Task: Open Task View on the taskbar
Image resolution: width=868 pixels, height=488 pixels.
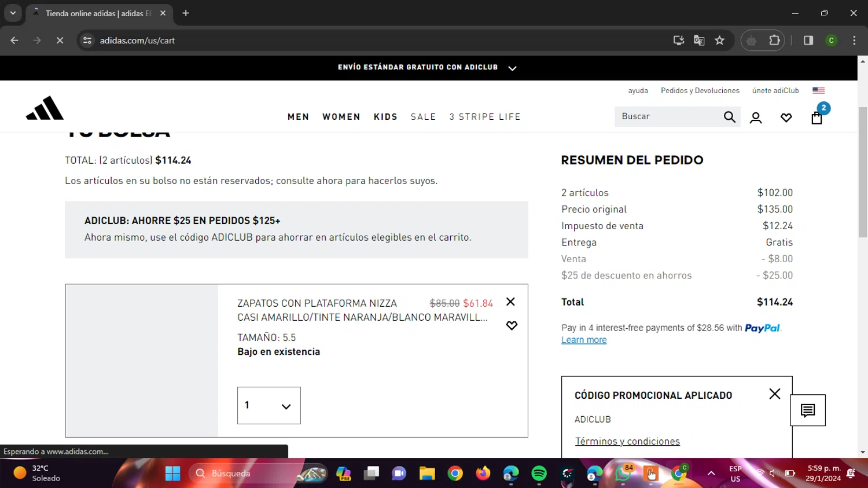Action: point(372,474)
